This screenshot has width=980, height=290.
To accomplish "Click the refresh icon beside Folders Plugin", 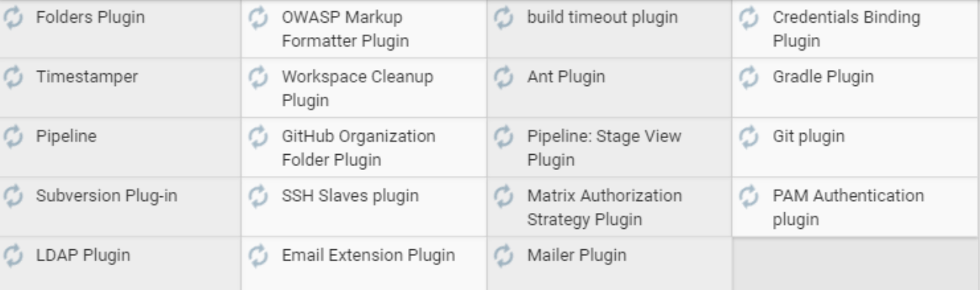I will 12,17.
